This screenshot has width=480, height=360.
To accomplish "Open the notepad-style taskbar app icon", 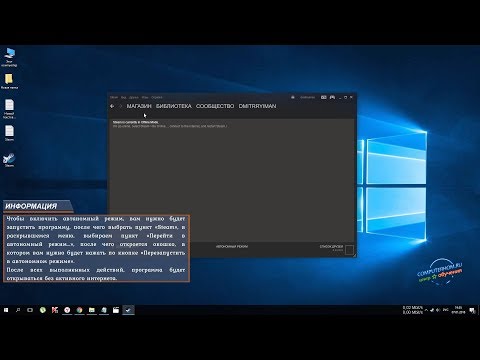I will [x=104, y=310].
